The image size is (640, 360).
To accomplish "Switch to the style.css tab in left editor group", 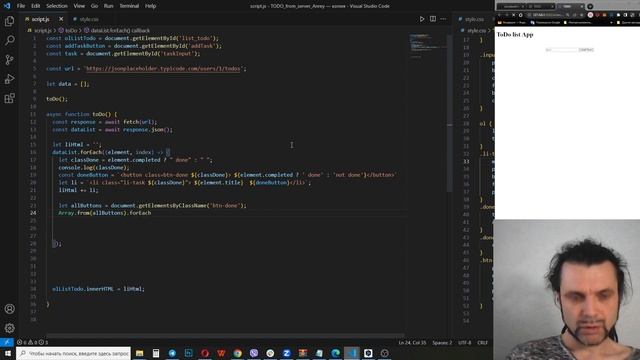I will tap(86, 19).
